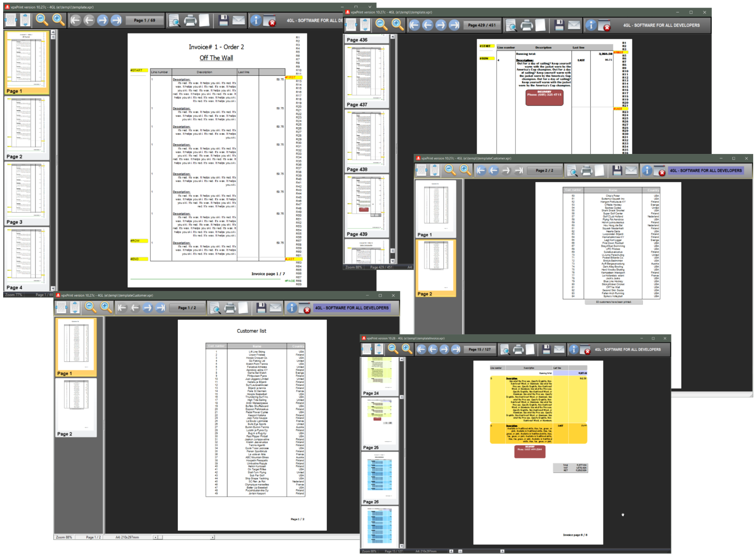
Task: Zoom in within the Page 1 / 2 window
Action: pos(106,307)
